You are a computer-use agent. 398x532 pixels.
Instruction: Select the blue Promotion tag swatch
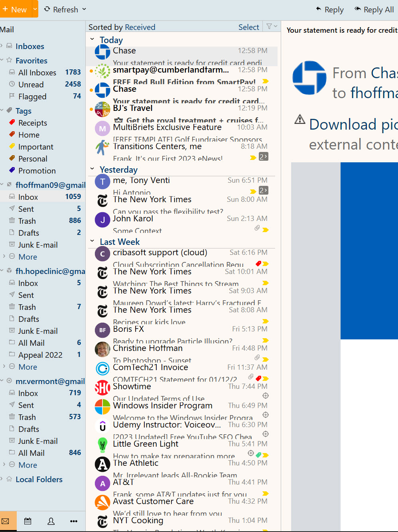pos(12,170)
